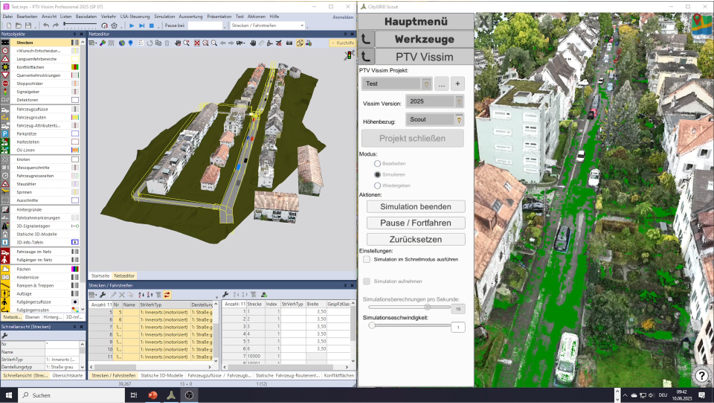
Task: Click the wrench icon in the Fahrstreifen list toolbar
Action: pyautogui.click(x=225, y=295)
